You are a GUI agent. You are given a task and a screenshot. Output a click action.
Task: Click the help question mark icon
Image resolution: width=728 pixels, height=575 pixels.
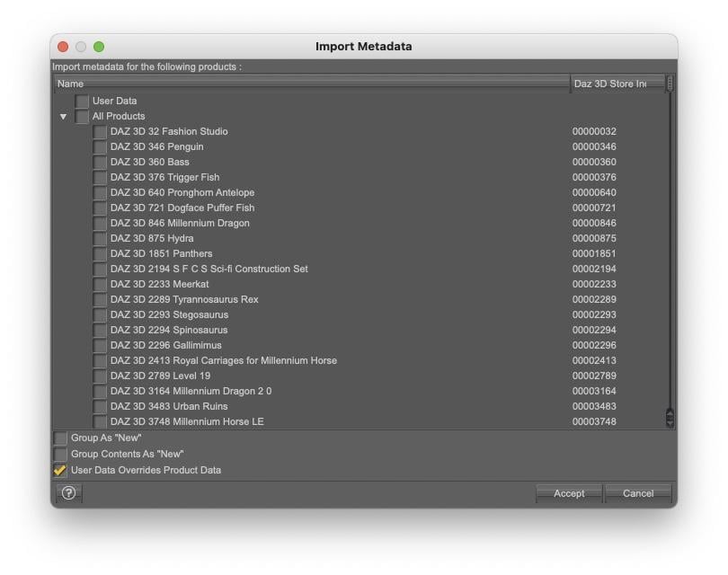click(x=68, y=492)
